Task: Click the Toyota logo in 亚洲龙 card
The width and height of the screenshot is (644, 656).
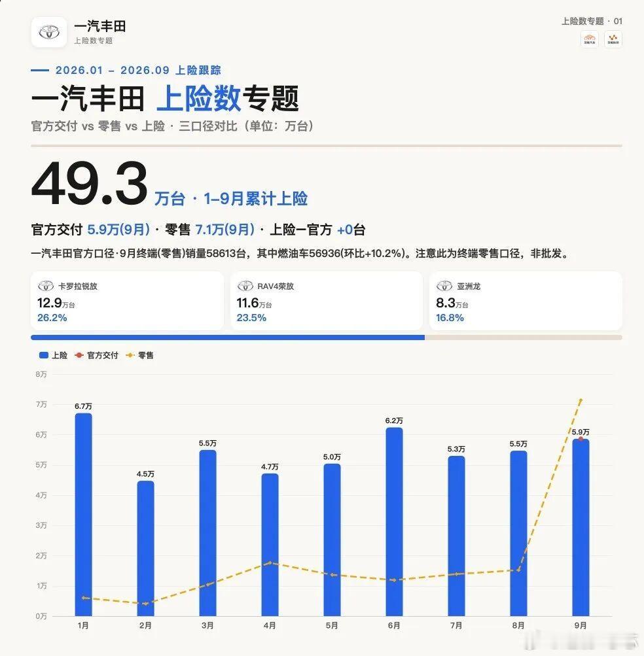Action: (x=444, y=286)
